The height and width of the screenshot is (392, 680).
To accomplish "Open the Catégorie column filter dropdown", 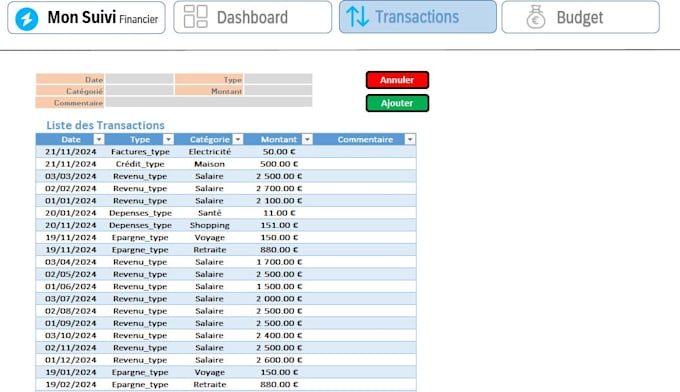I will pyautogui.click(x=238, y=139).
